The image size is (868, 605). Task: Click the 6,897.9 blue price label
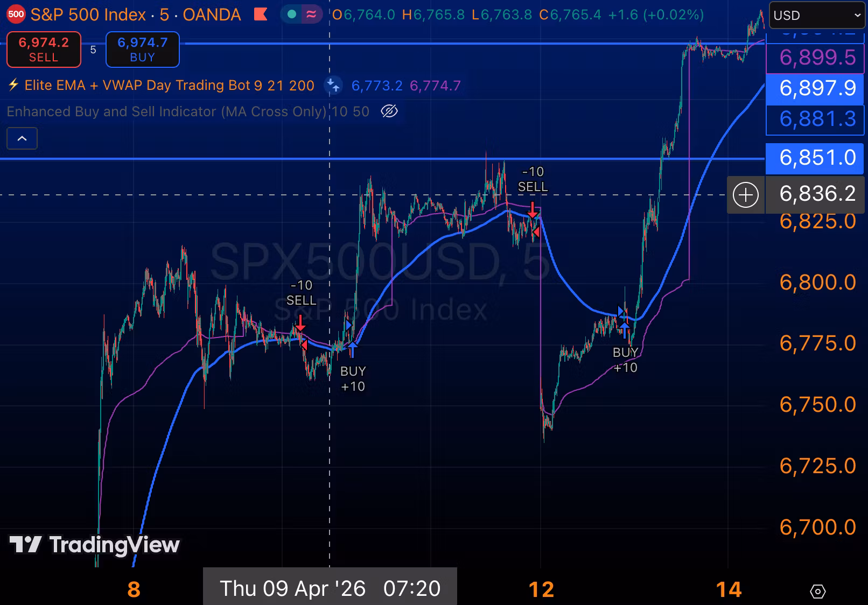[815, 88]
